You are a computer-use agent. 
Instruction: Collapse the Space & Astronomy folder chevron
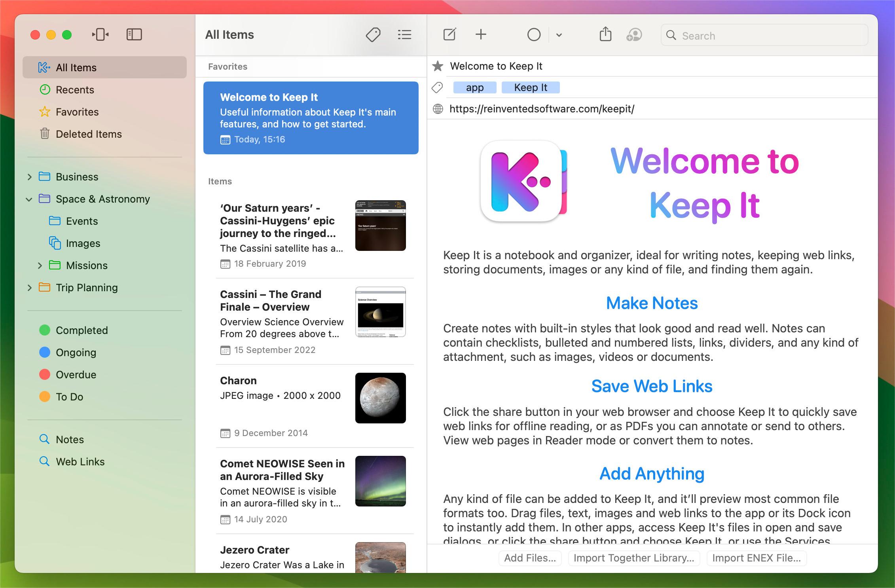pos(29,199)
